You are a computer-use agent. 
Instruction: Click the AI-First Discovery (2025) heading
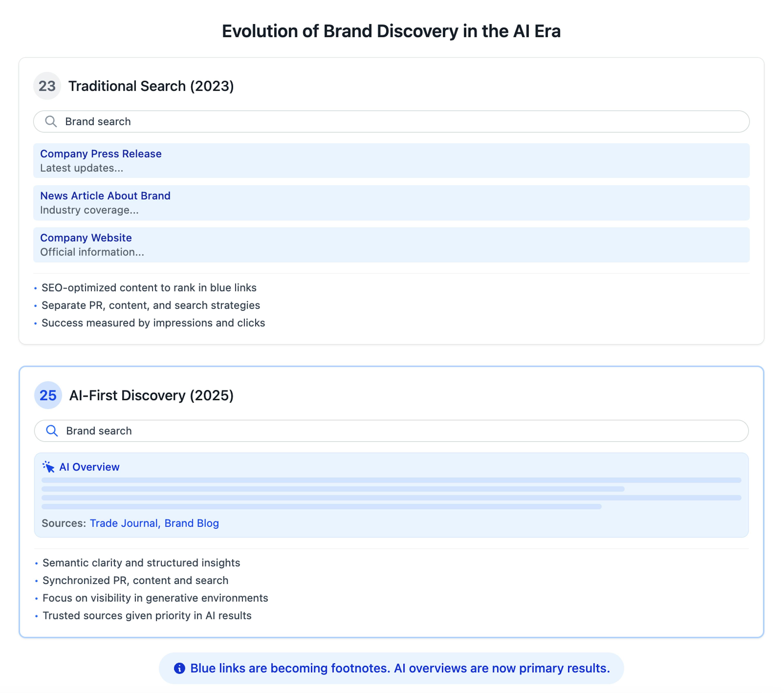point(151,395)
